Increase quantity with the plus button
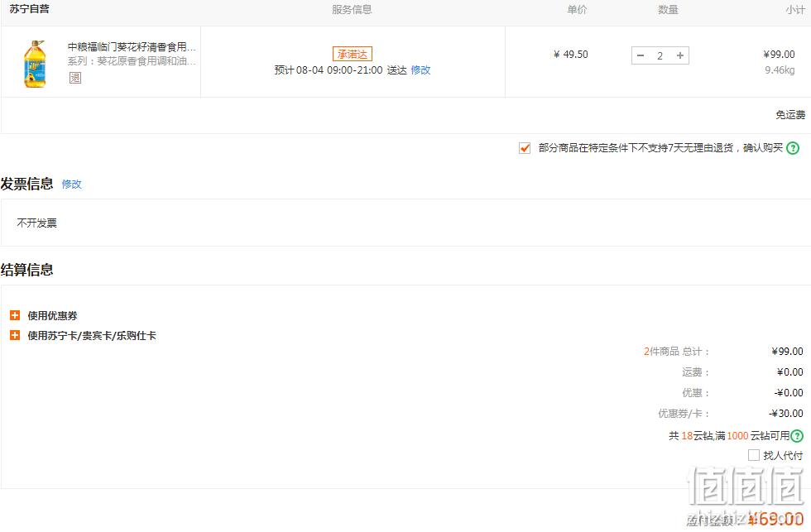This screenshot has height=532, width=811. pos(679,55)
